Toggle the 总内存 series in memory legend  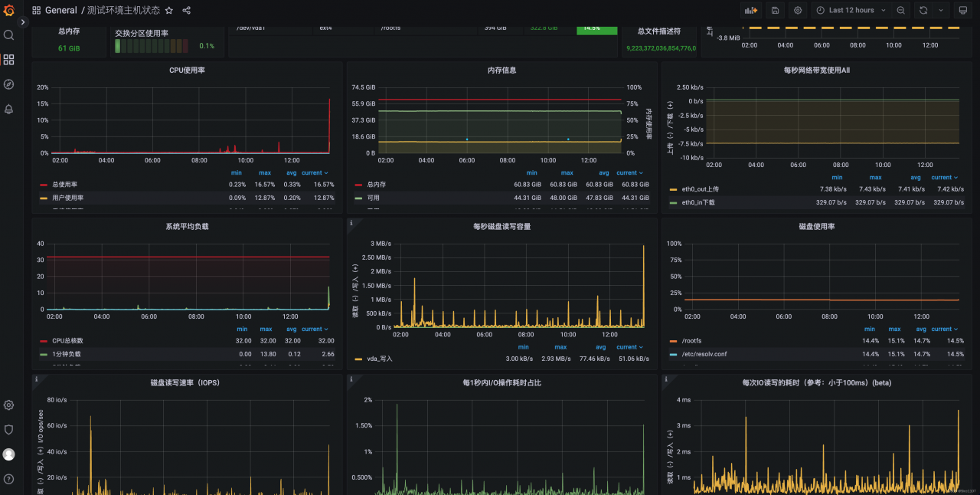[x=375, y=184]
